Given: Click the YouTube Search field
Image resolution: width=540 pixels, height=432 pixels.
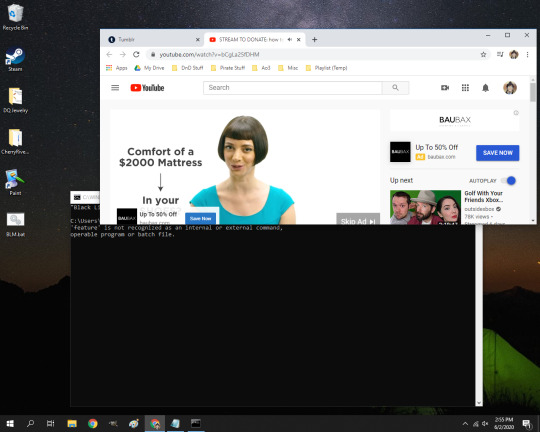Looking at the screenshot, I should point(292,88).
